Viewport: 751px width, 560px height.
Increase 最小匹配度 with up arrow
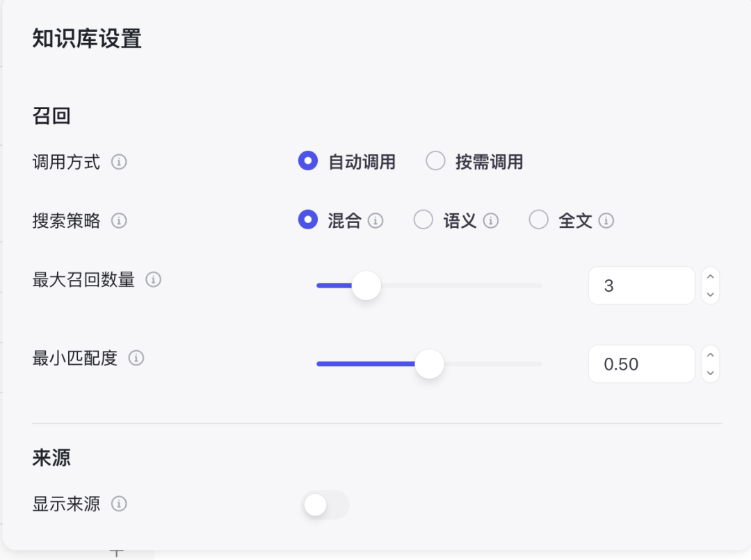(x=710, y=356)
